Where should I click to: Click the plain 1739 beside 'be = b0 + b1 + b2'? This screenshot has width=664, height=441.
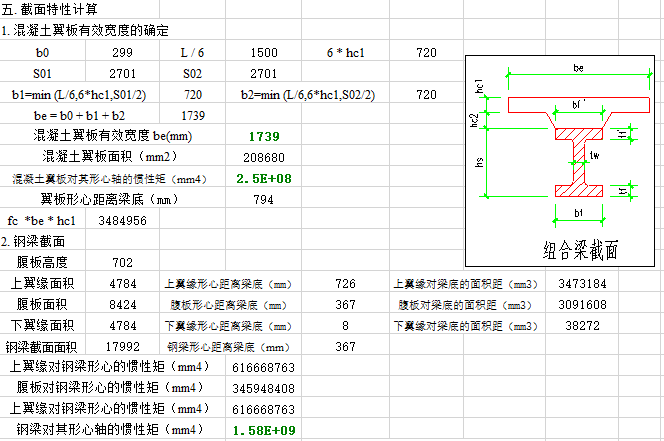click(192, 116)
